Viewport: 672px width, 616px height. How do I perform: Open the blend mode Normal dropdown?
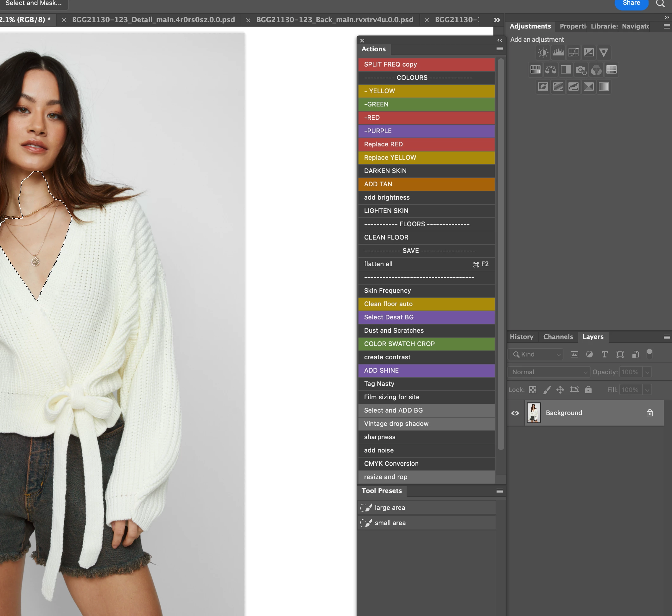[549, 372]
